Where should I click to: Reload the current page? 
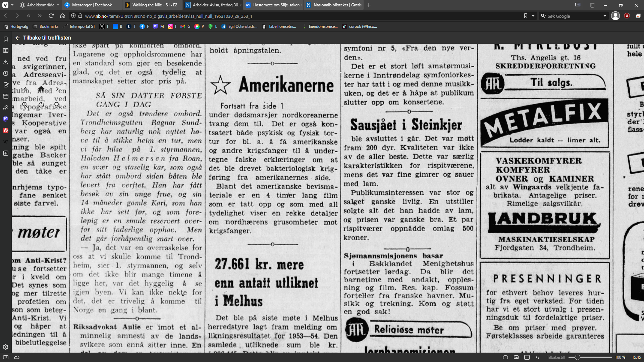click(51, 16)
